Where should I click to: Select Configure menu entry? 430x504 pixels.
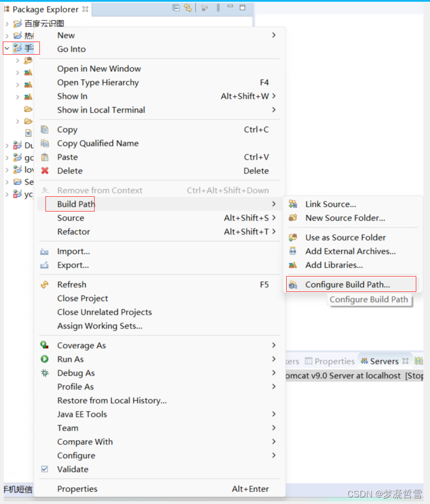(160, 455)
